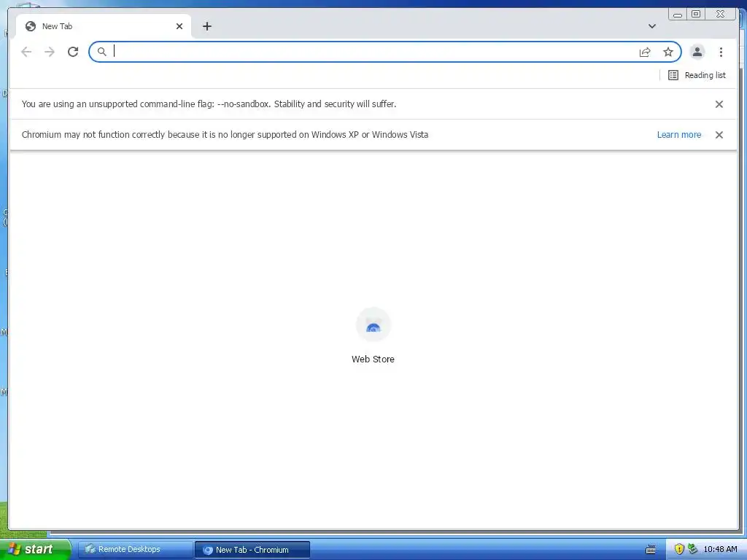The height and width of the screenshot is (560, 747).
Task: Click the network connection tray icon
Action: tap(692, 549)
